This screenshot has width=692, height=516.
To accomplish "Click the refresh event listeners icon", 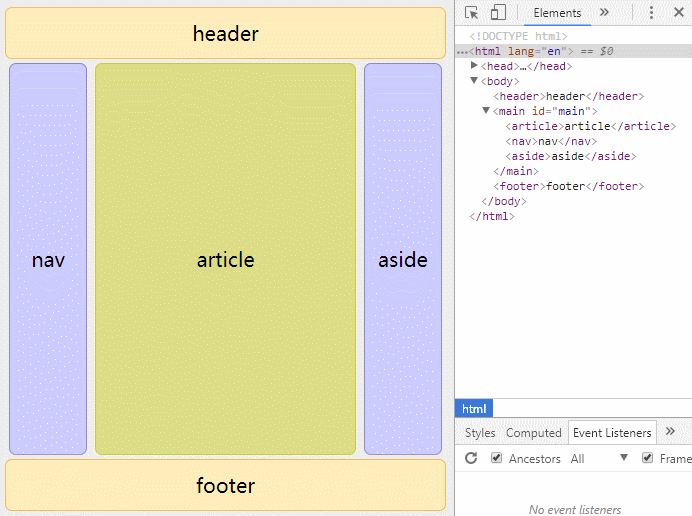I will click(471, 459).
